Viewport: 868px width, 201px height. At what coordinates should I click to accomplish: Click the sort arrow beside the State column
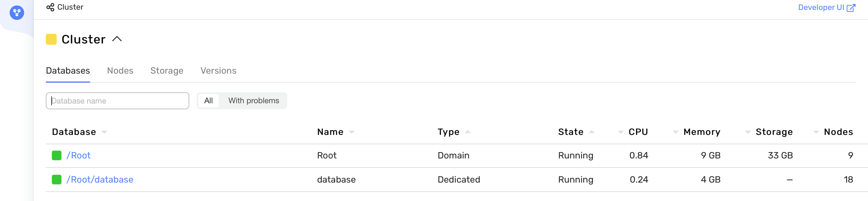point(592,132)
